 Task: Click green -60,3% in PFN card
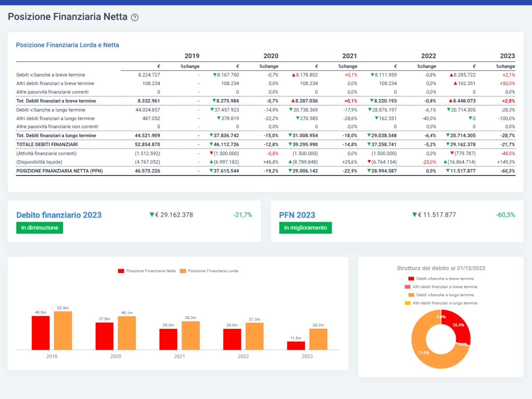pyautogui.click(x=505, y=215)
